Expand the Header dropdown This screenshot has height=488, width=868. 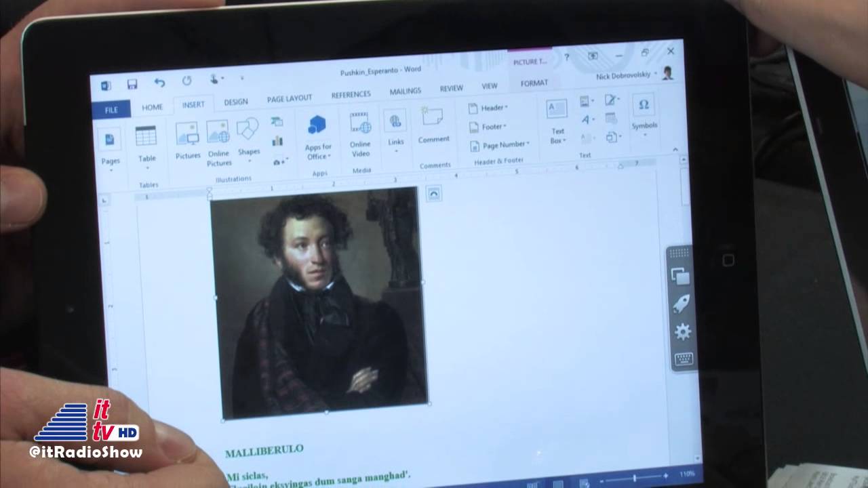tap(489, 108)
